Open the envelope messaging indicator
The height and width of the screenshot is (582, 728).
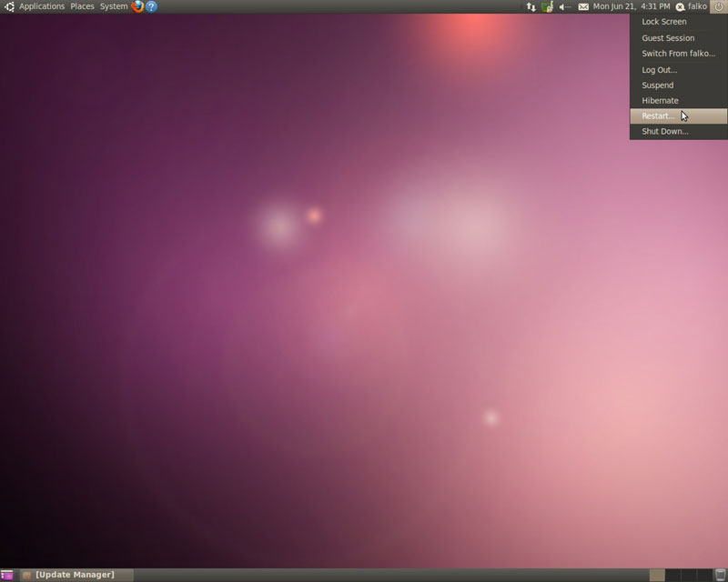click(583, 6)
